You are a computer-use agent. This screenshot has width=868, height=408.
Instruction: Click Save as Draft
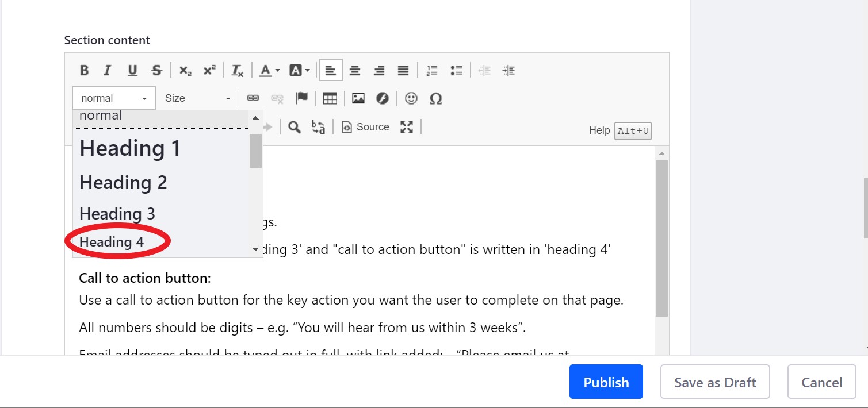coord(714,382)
